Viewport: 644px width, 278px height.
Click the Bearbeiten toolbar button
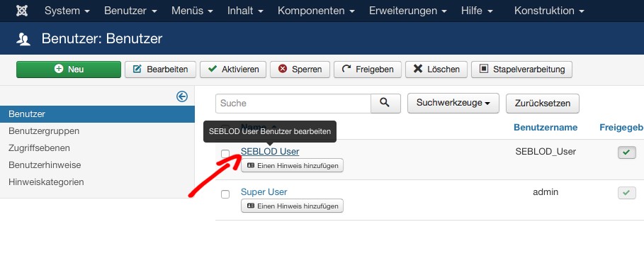point(161,69)
